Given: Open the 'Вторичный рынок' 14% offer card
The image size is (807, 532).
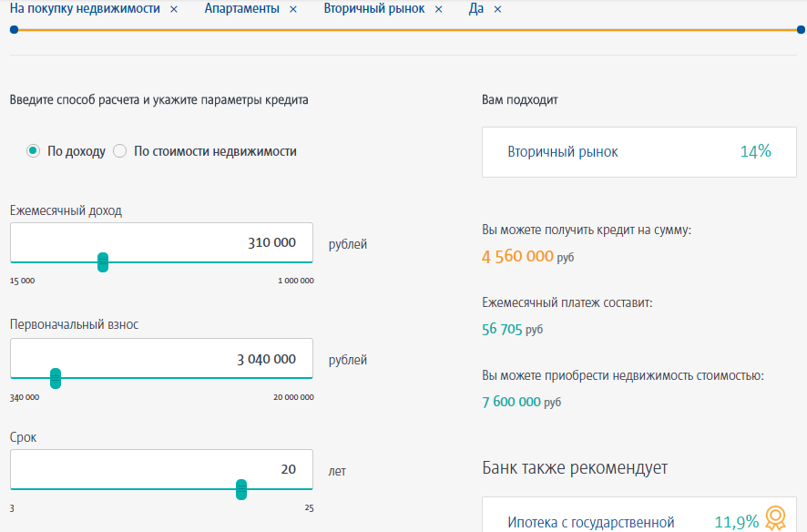Looking at the screenshot, I should coord(639,151).
